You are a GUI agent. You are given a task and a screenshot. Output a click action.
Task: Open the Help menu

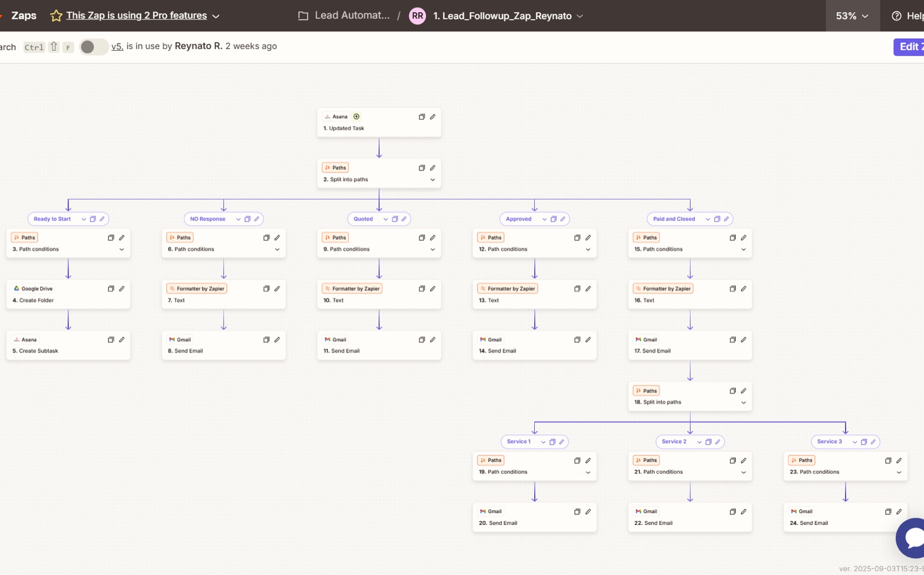coord(907,16)
